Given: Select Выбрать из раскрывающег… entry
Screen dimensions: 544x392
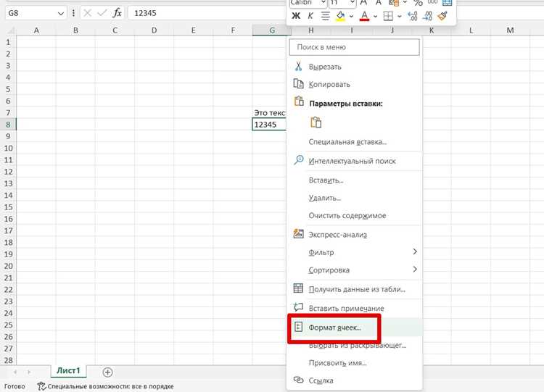Looking at the screenshot, I should click(354, 345).
